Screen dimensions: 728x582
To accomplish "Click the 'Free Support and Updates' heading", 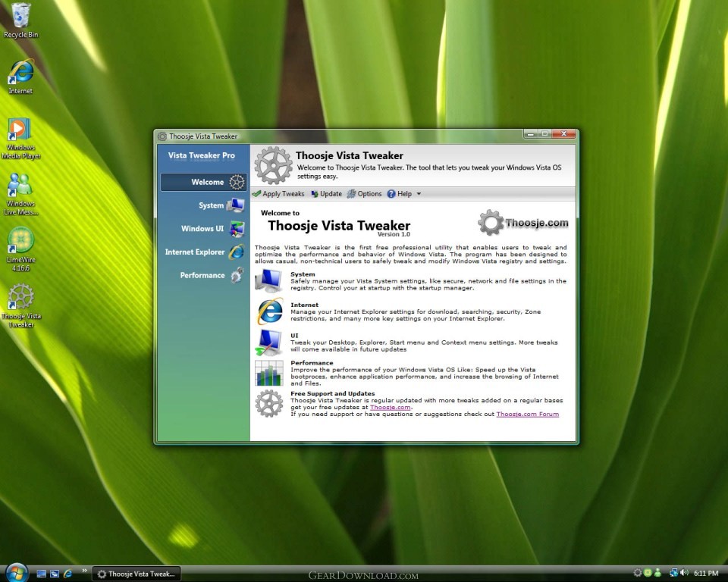I will 332,393.
